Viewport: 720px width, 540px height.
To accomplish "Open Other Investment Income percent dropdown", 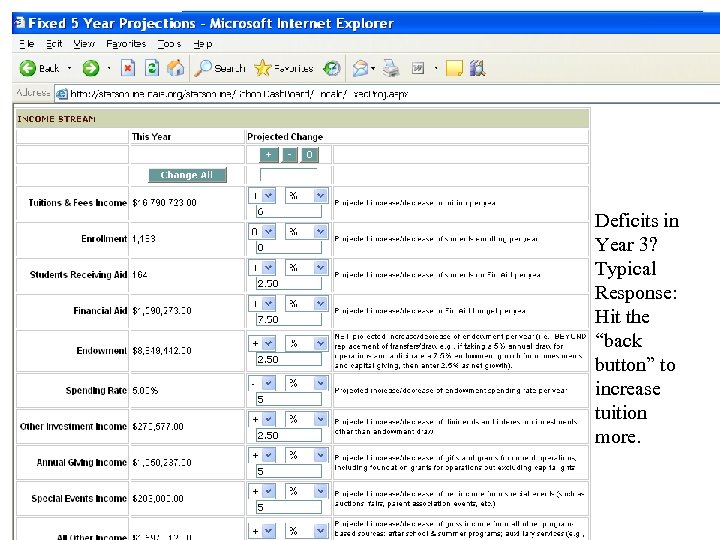I will (x=306, y=419).
